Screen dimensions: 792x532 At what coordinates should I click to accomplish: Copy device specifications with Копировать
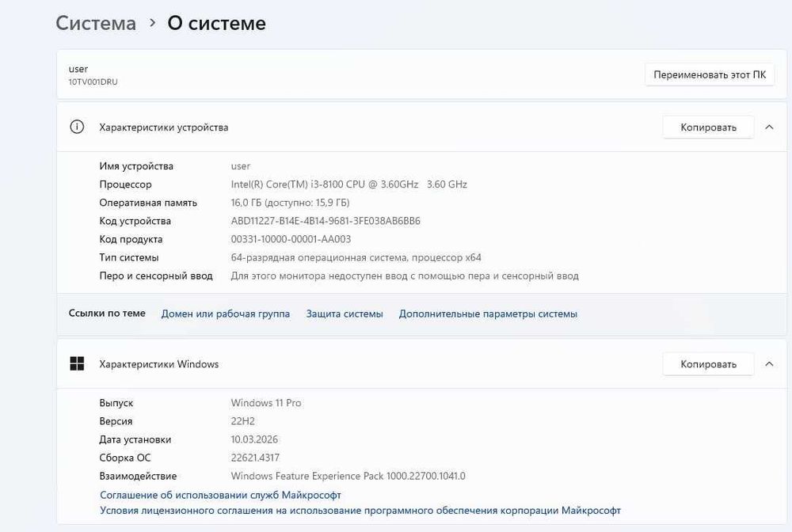tap(708, 127)
